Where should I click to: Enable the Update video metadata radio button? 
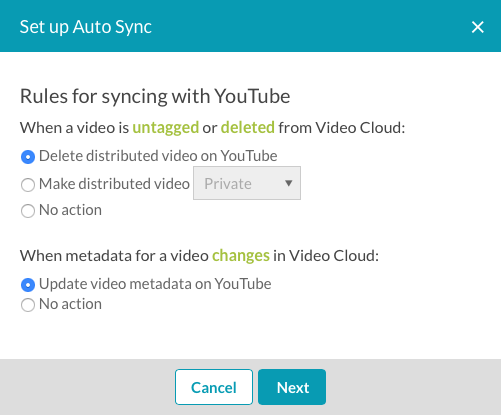28,285
